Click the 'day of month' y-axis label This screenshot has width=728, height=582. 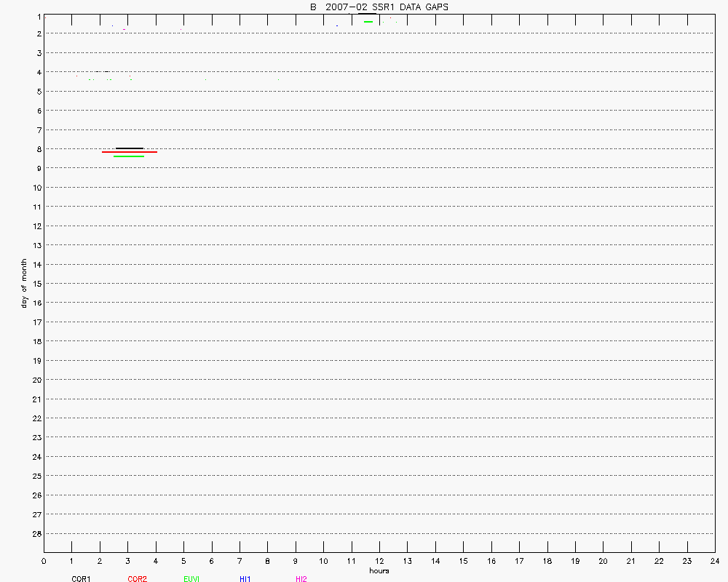[x=24, y=283]
